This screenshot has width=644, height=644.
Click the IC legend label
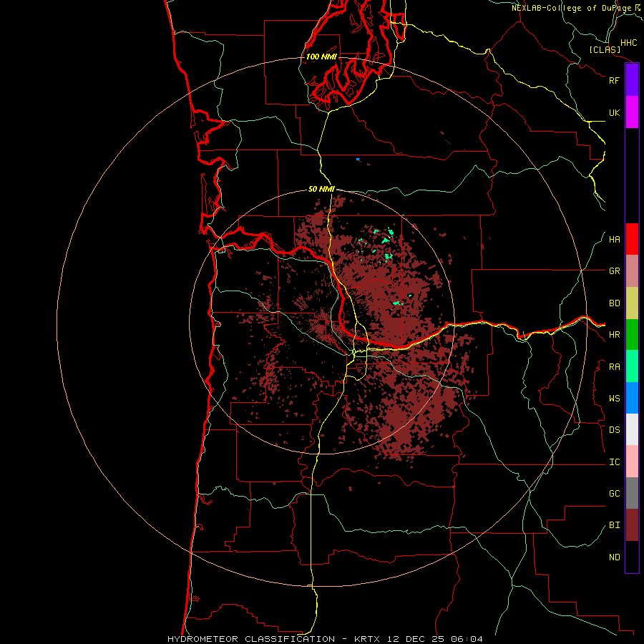(x=615, y=462)
